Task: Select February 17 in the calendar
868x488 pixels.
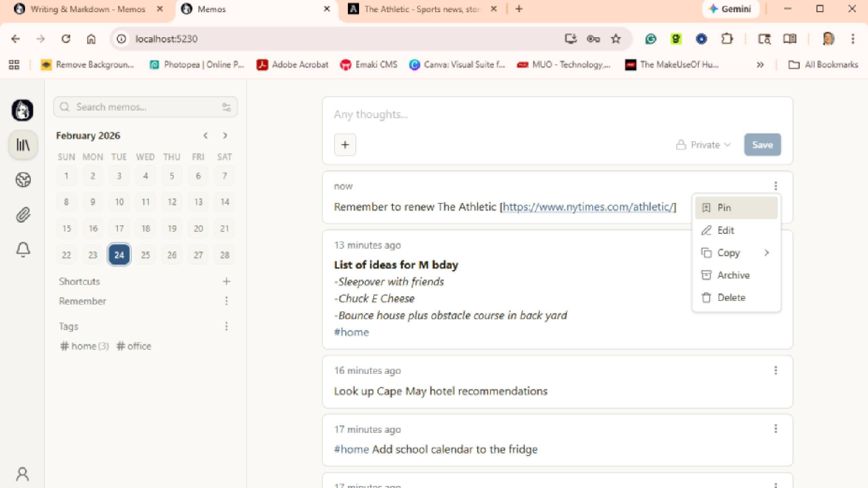Action: [x=119, y=228]
